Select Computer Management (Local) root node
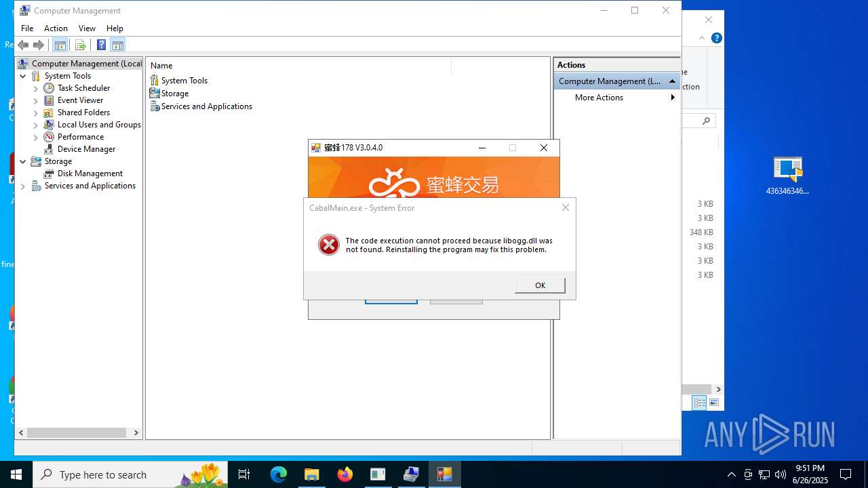The height and width of the screenshot is (488, 868). [87, 64]
